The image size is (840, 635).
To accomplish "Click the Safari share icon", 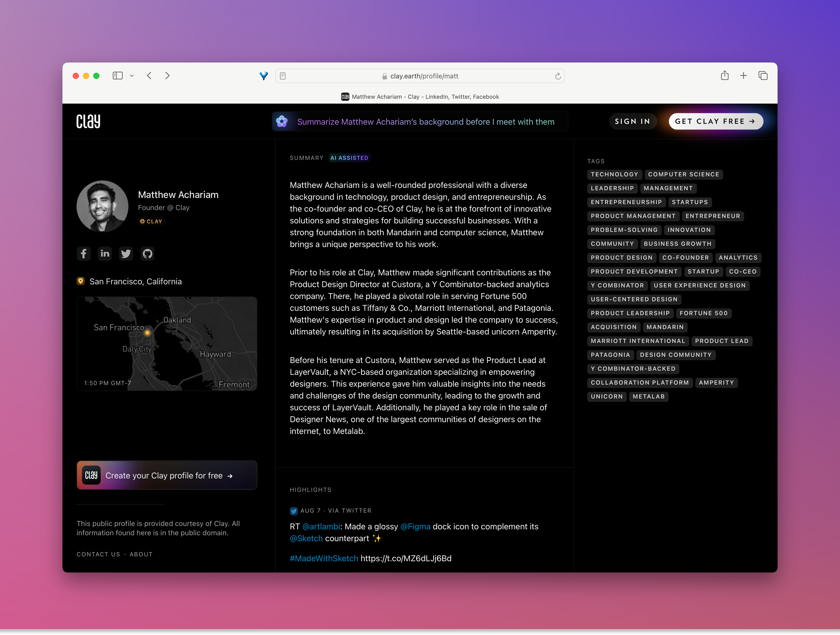I will pos(725,76).
